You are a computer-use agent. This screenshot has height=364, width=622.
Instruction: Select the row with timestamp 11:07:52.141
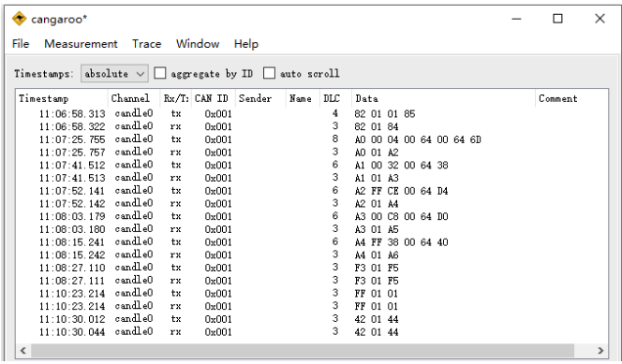pyautogui.click(x=312, y=191)
